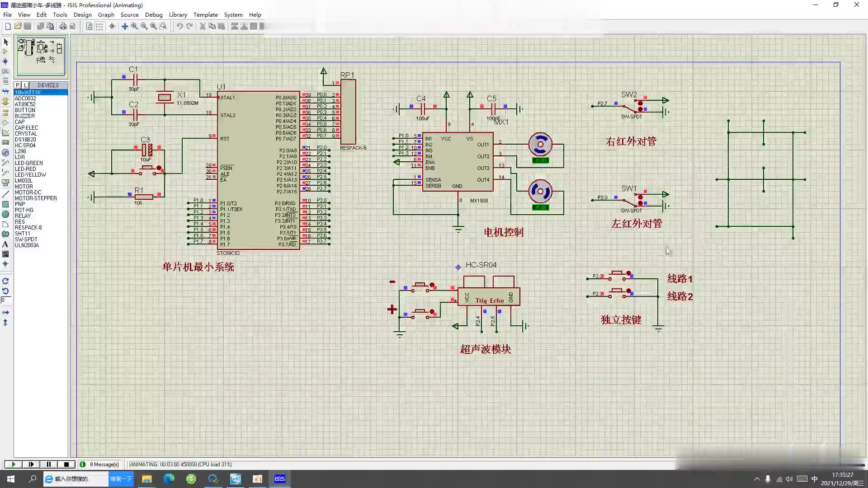Click the rotation angle input field
Screen dimensions: 868x488
pos(5,300)
